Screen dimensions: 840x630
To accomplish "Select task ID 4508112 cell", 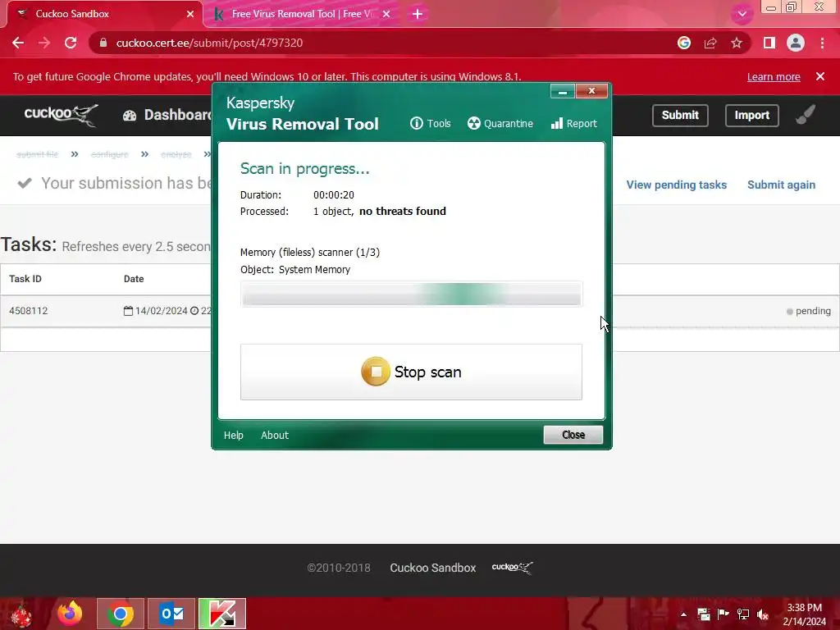I will click(x=29, y=311).
